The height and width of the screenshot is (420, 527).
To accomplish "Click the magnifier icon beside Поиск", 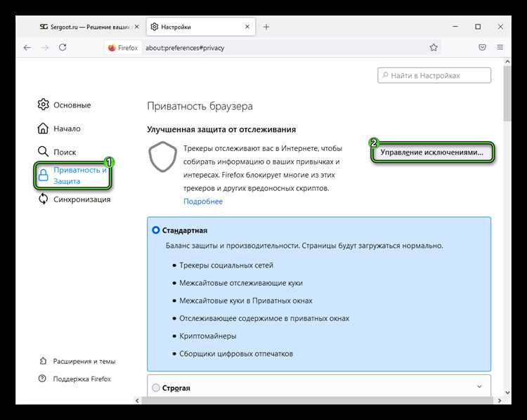I will click(x=43, y=152).
